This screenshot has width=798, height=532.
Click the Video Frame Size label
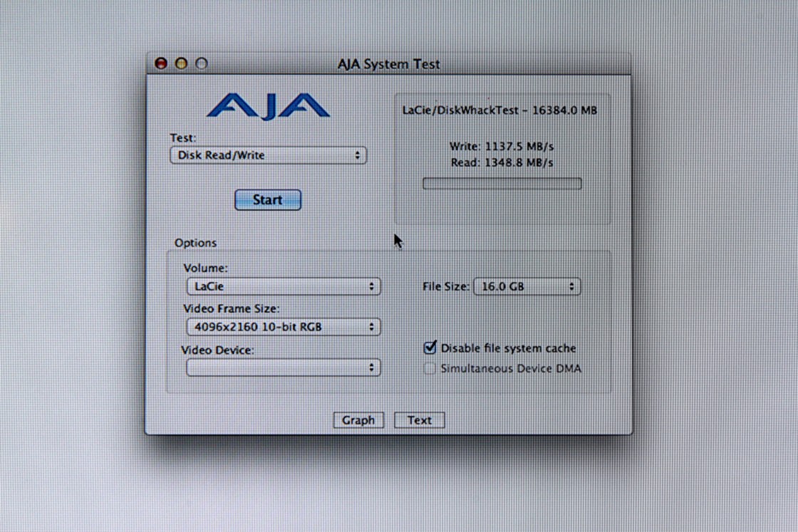click(x=231, y=308)
